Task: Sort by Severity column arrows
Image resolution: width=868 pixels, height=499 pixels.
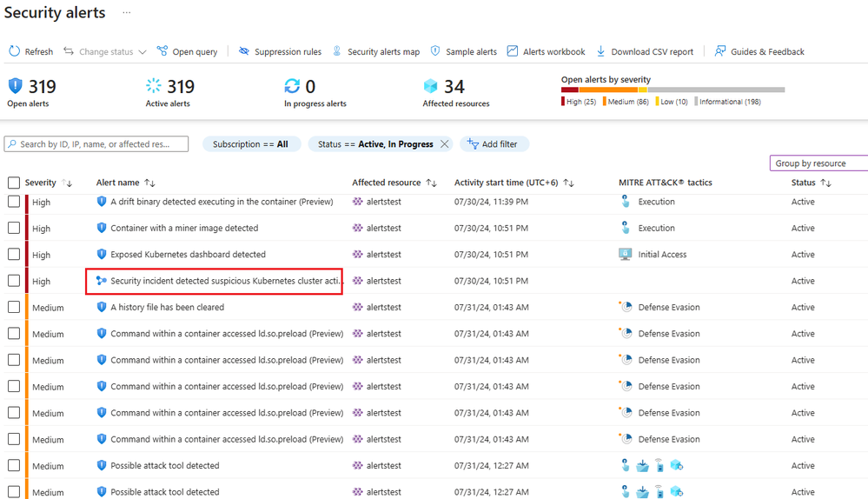Action: [68, 183]
